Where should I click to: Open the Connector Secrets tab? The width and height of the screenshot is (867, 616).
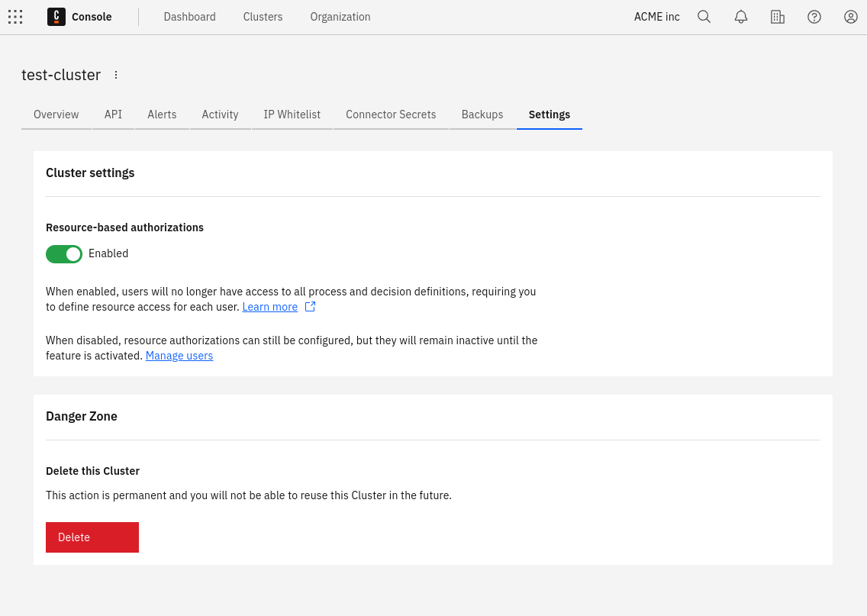(391, 114)
